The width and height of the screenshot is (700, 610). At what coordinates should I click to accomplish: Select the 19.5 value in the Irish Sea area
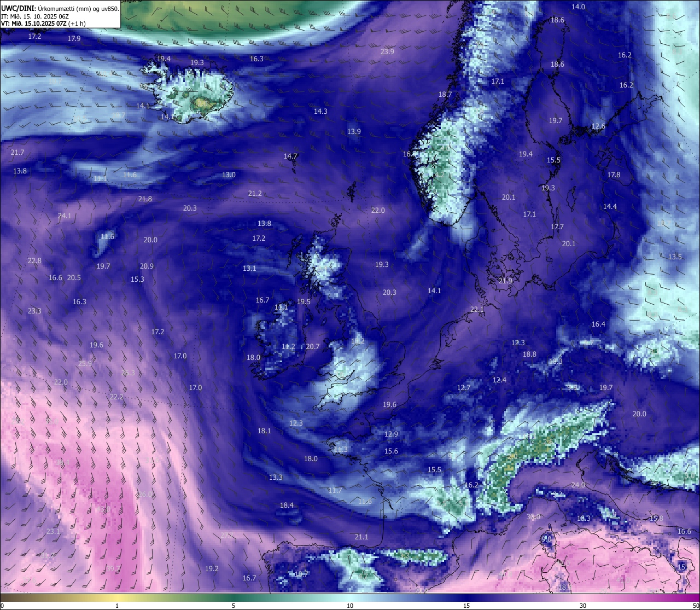pyautogui.click(x=304, y=301)
